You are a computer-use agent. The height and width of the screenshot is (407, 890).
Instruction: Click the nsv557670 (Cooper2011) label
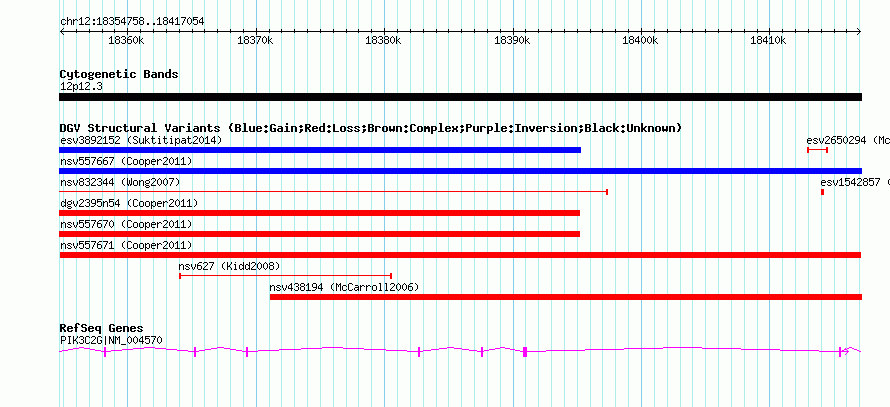point(126,224)
